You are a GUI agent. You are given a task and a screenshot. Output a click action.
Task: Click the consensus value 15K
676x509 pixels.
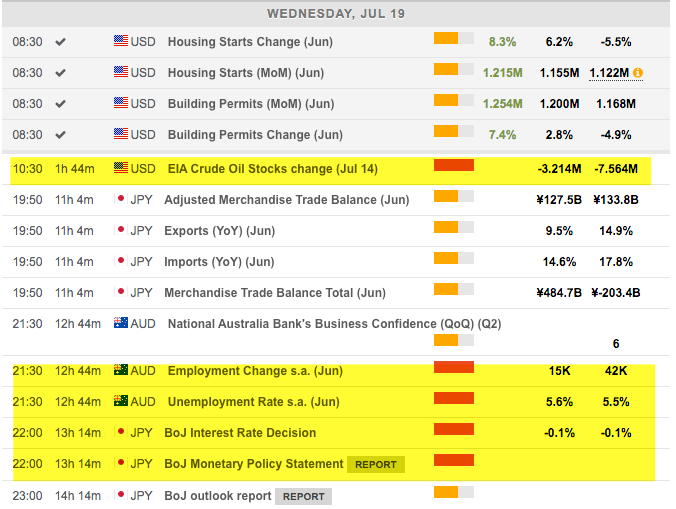[559, 371]
